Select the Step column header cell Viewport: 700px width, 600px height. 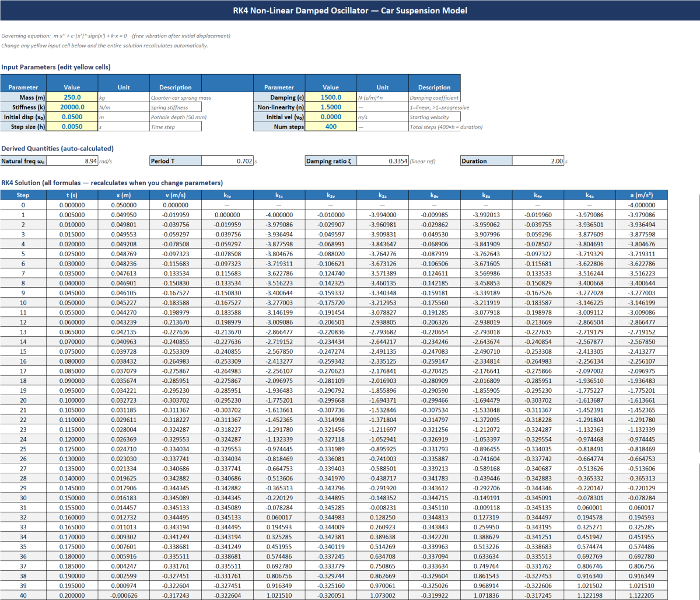[23, 196]
